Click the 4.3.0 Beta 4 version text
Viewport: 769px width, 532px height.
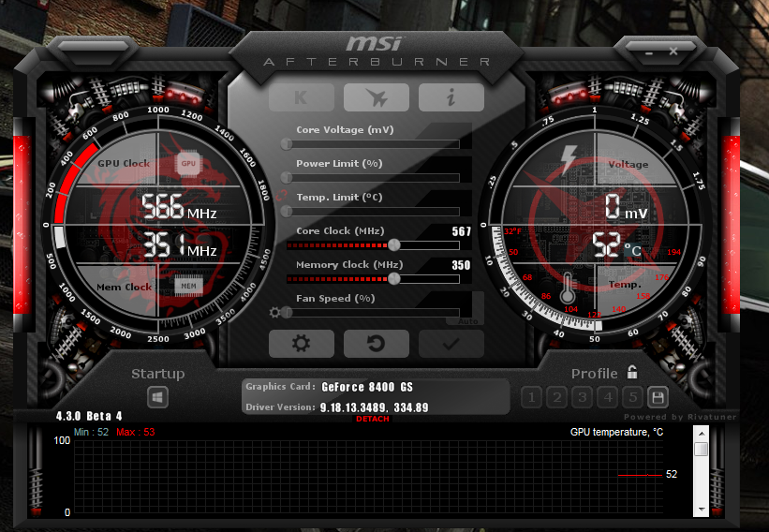coord(89,416)
